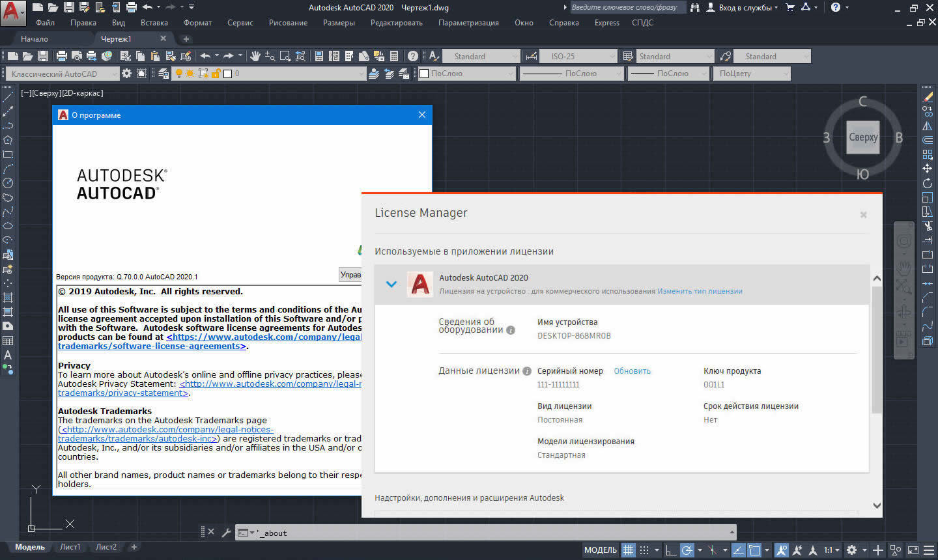938x560 pixels.
Task: Toggle Object Snap in status bar
Action: [754, 550]
